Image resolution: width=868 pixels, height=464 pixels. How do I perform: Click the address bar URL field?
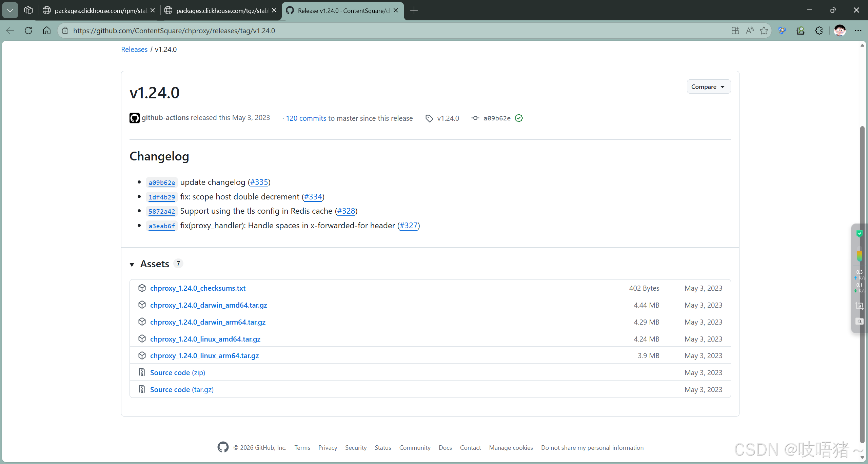tap(373, 31)
